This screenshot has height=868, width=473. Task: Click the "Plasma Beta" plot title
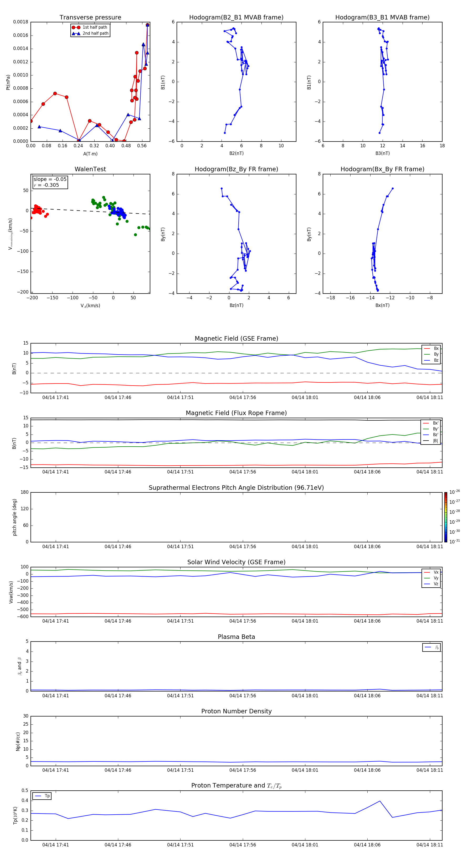236,637
